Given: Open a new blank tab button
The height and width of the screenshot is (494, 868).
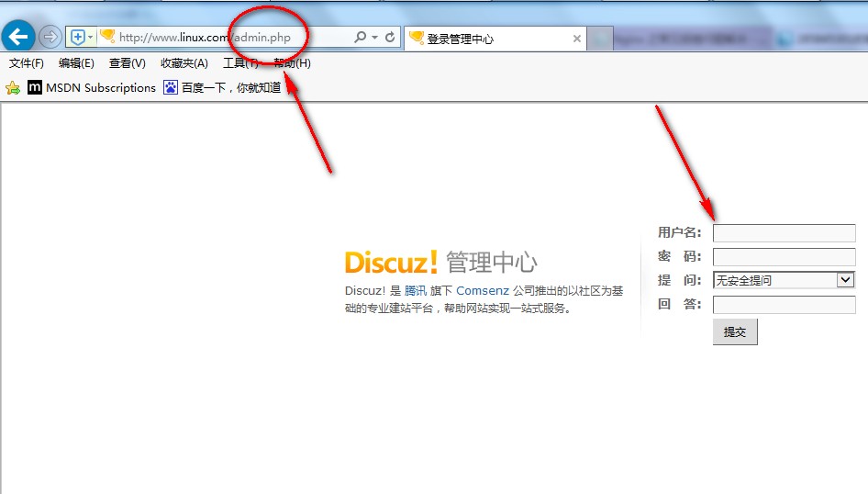Looking at the screenshot, I should 600,39.
